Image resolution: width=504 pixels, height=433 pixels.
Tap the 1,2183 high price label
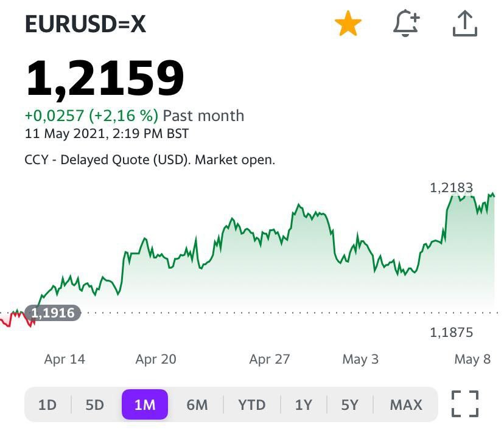click(451, 188)
